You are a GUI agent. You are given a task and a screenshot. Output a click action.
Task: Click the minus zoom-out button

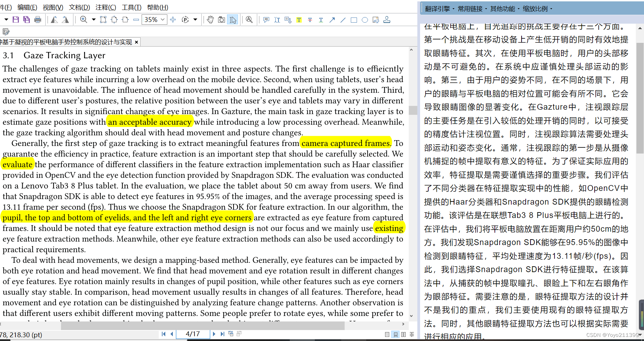click(x=136, y=20)
